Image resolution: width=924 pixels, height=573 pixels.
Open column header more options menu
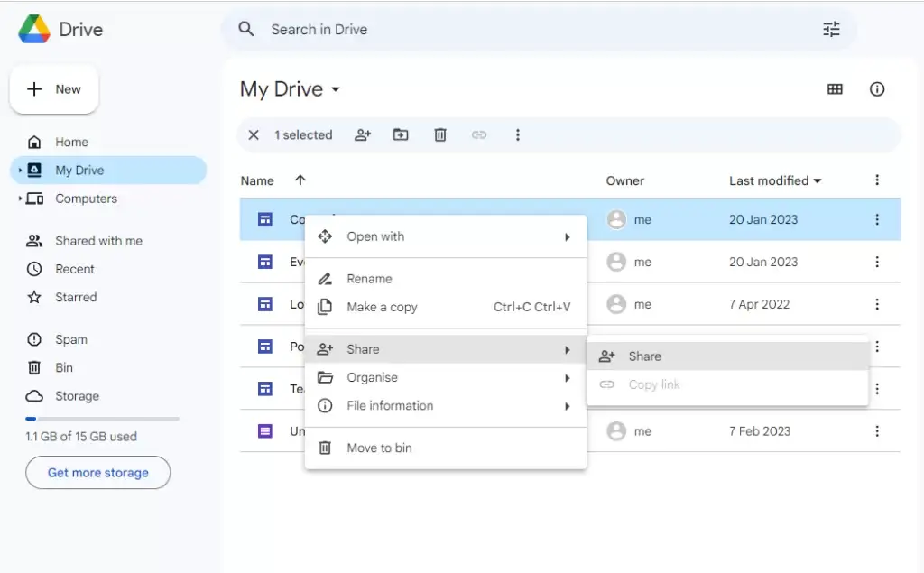(x=877, y=180)
